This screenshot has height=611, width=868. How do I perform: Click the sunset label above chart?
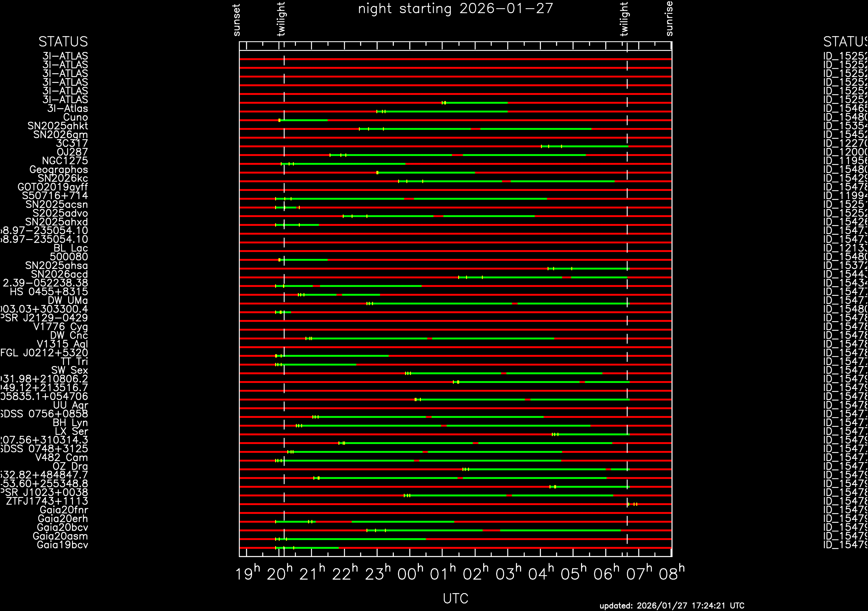point(237,20)
